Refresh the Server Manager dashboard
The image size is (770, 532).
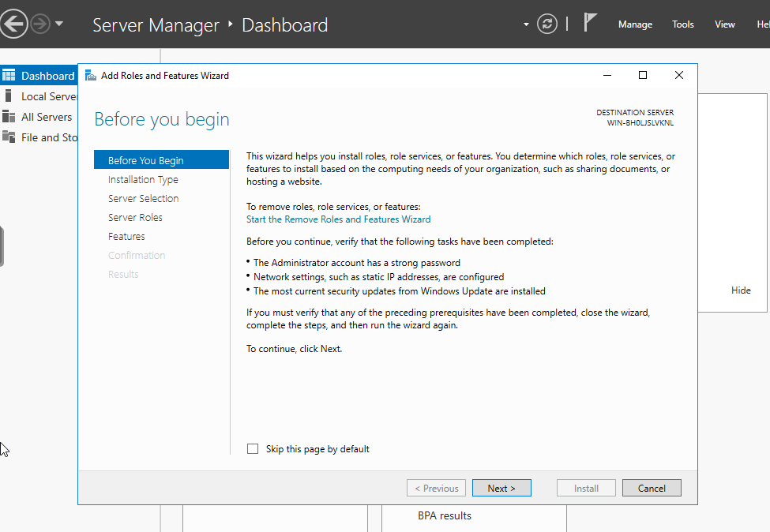pos(547,24)
